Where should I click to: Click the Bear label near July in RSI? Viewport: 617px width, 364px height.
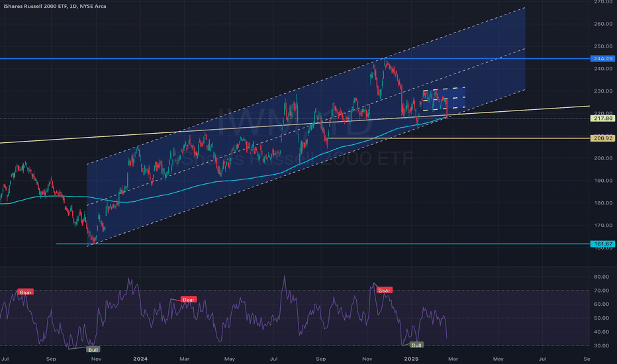(26, 292)
